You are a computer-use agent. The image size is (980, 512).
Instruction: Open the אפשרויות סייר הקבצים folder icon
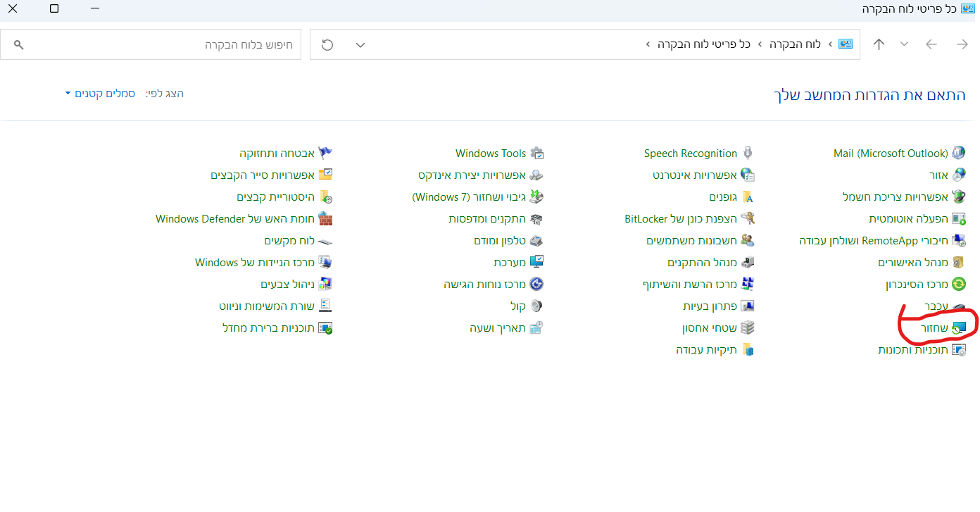(325, 175)
